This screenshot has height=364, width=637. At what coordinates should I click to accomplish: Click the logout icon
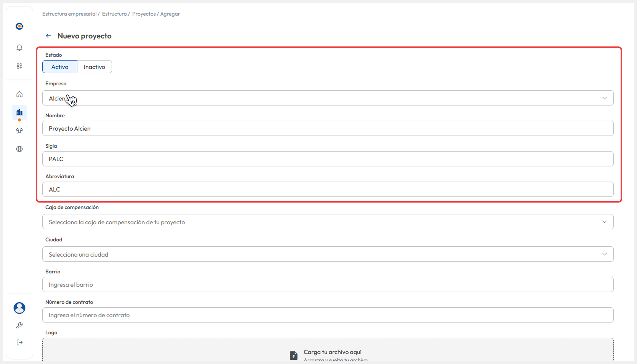tap(19, 342)
